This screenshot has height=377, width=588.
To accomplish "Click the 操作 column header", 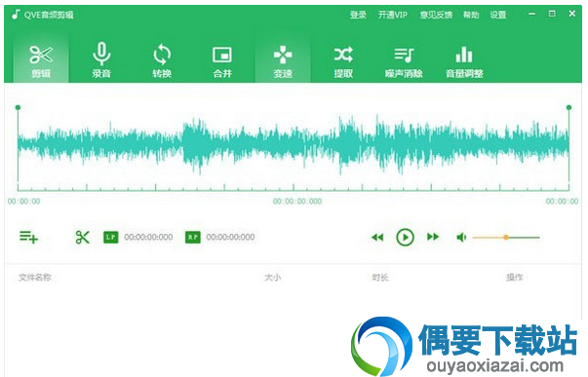I will [515, 278].
